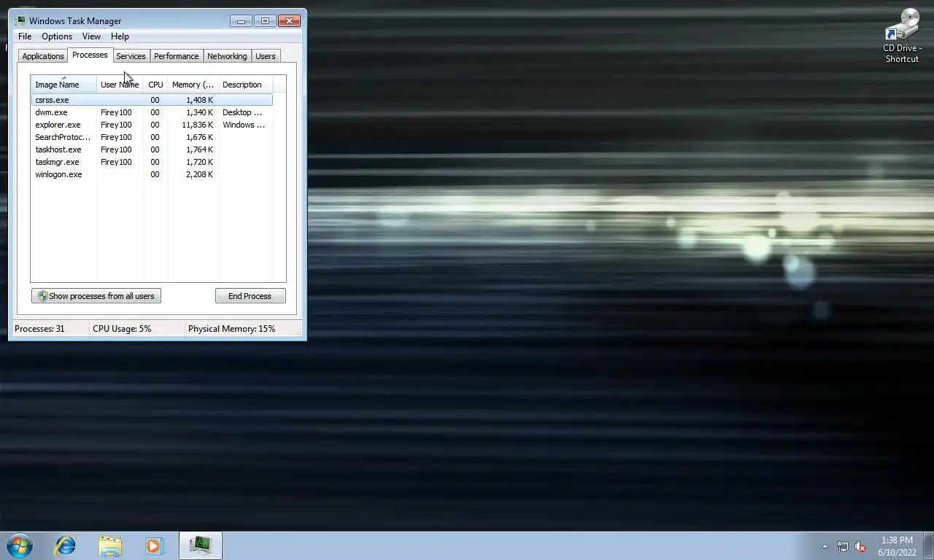Switch to the Applications tab

(43, 56)
